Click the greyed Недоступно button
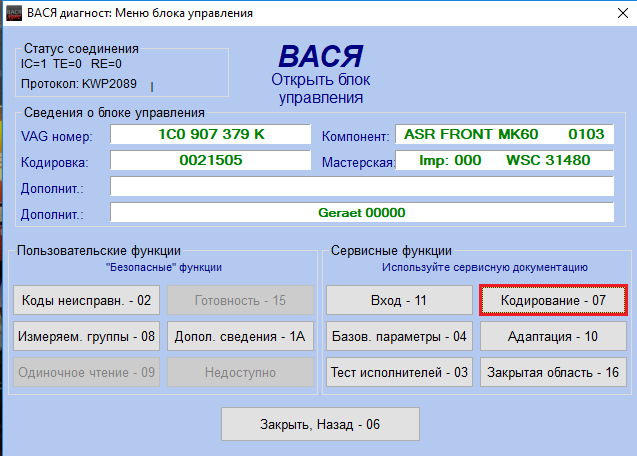Viewport: 637px width, 456px height. point(240,372)
